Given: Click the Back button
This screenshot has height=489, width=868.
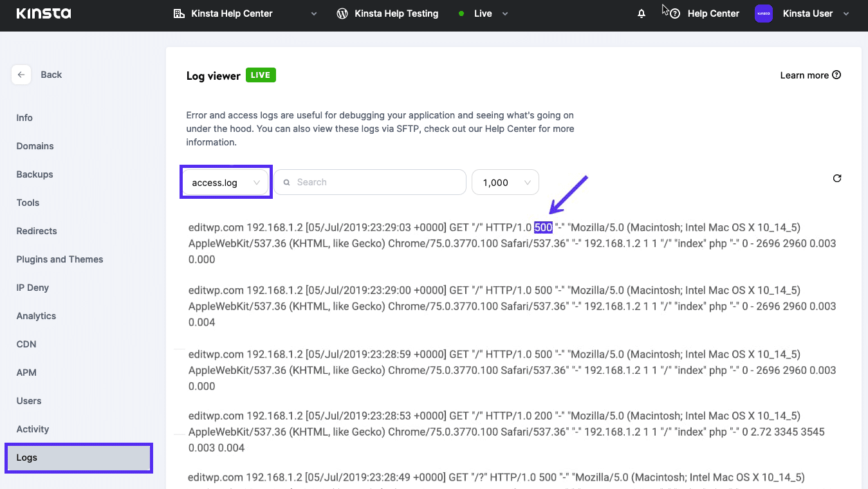Looking at the screenshot, I should [x=51, y=75].
